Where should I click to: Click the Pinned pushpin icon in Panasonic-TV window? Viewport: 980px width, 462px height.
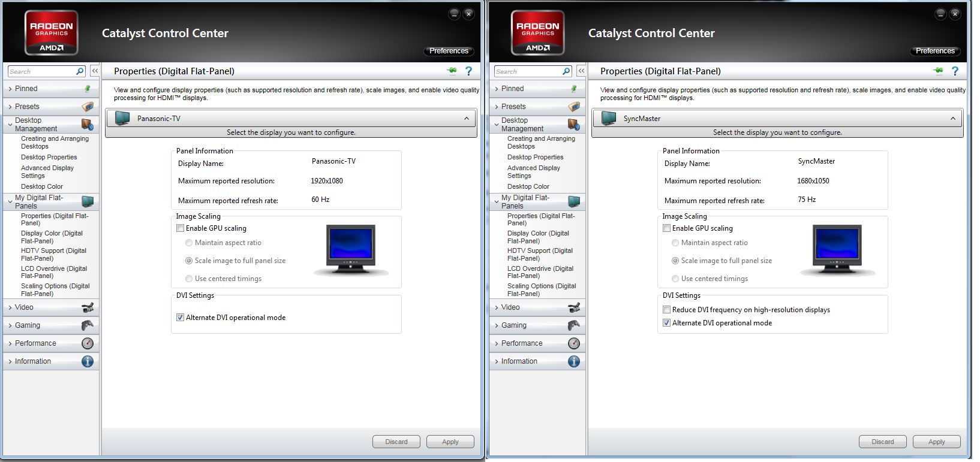point(88,89)
